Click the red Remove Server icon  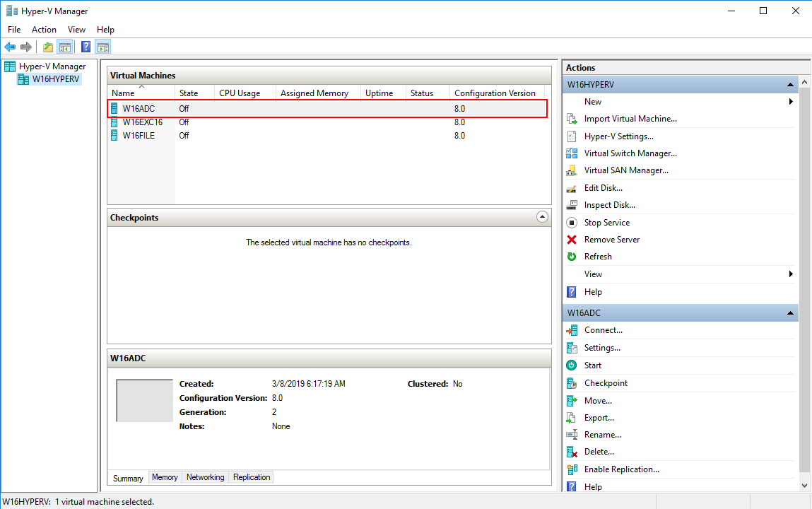572,240
